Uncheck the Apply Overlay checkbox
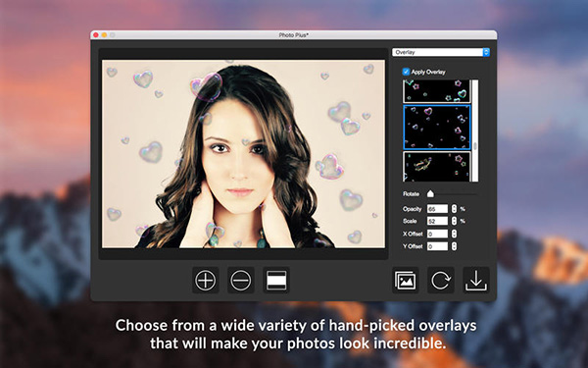The height and width of the screenshot is (368, 588). 406,72
